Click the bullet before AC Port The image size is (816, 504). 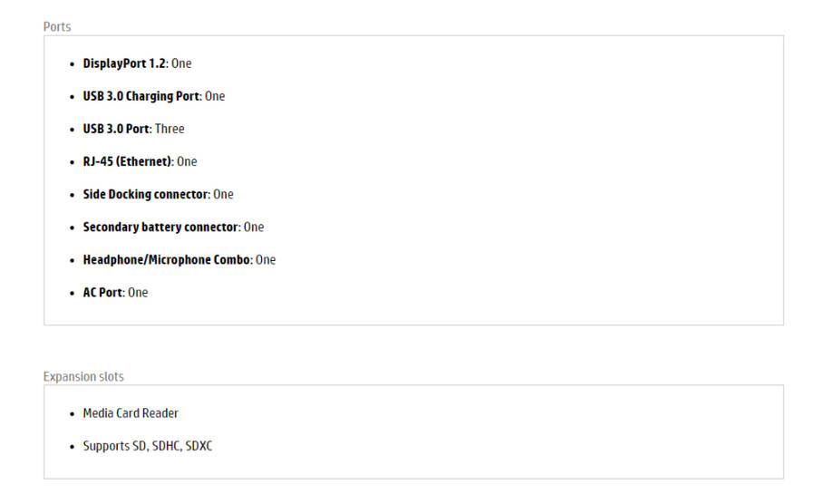click(73, 293)
